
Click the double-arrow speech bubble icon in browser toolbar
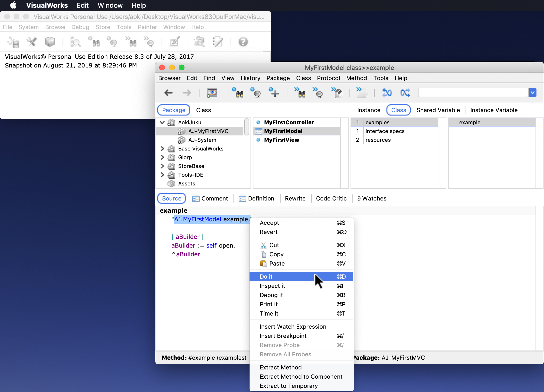pos(318,93)
